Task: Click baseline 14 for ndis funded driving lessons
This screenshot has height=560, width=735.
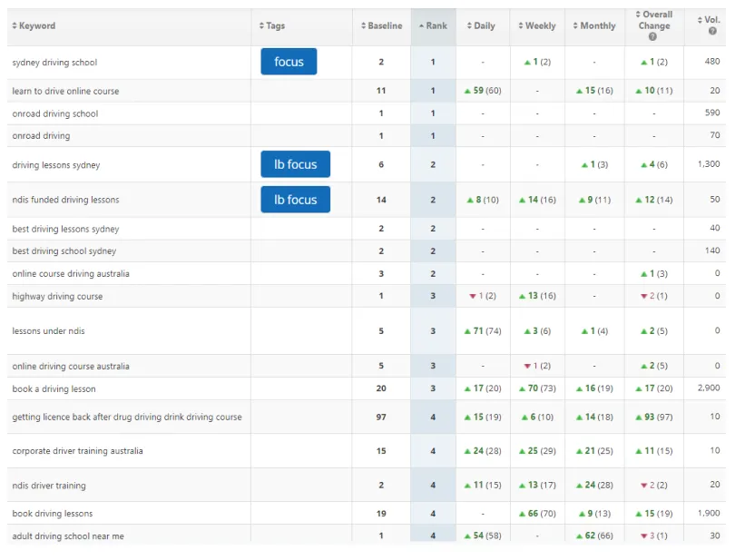Action: pyautogui.click(x=381, y=200)
